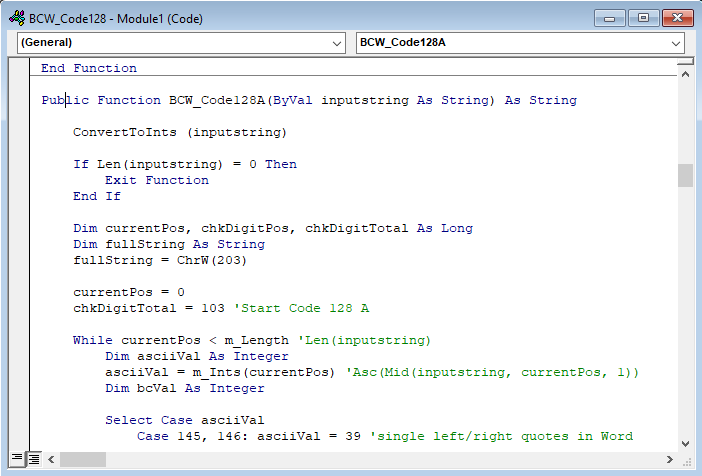
Task: Click 'single left/right quotes in Word' comment
Action: click(x=501, y=436)
